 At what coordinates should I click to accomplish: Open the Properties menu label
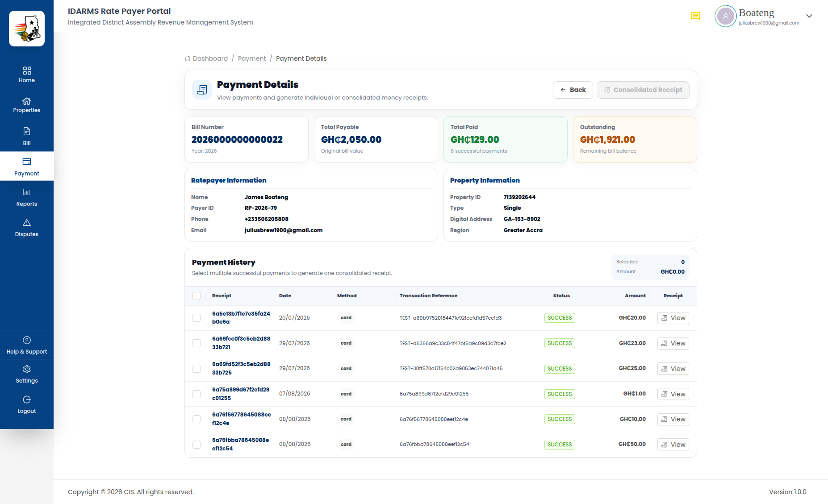[x=27, y=110]
